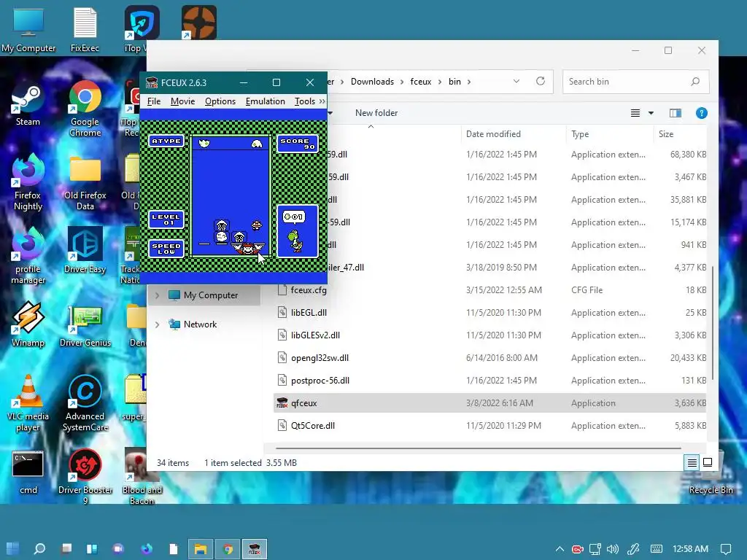The height and width of the screenshot is (560, 747).
Task: Sort files by Type column
Action: click(609, 134)
